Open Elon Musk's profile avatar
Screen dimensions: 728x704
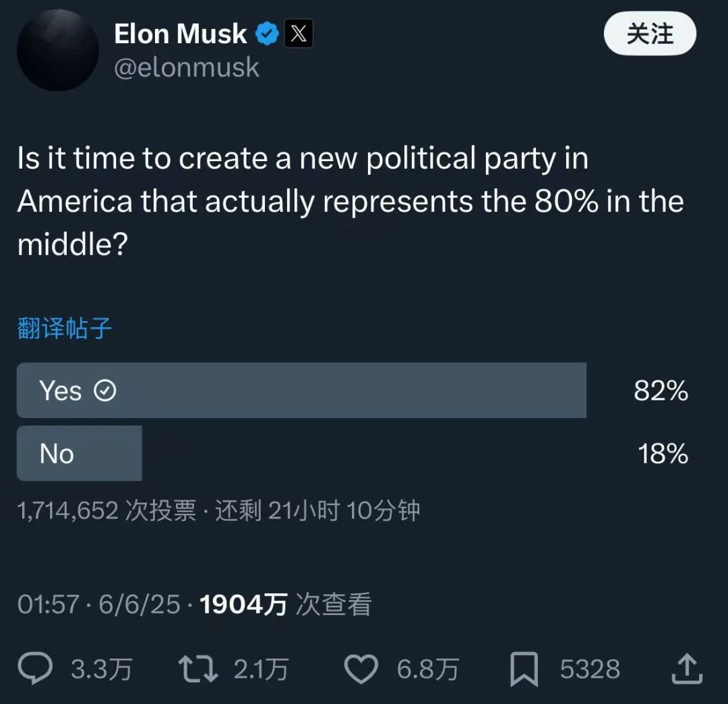[57, 50]
